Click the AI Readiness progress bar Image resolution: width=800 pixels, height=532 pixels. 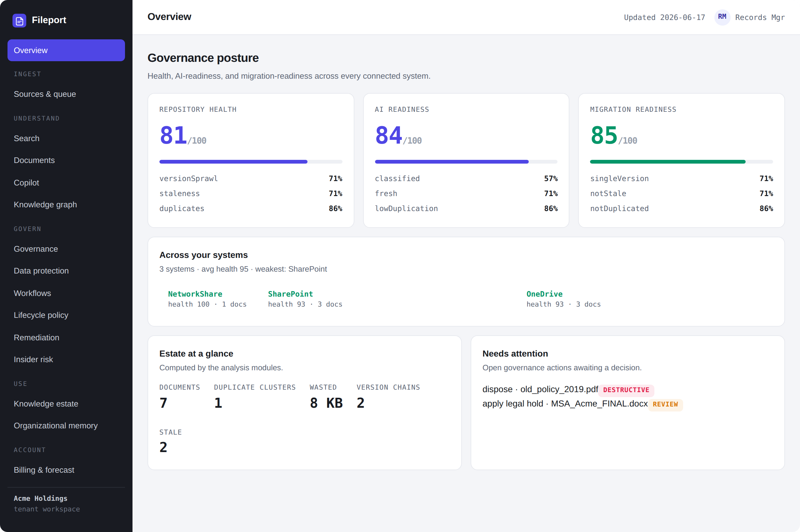coord(466,162)
